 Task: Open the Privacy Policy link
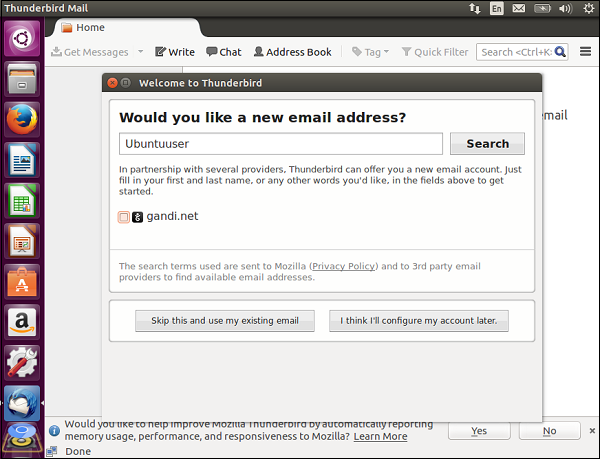point(343,266)
